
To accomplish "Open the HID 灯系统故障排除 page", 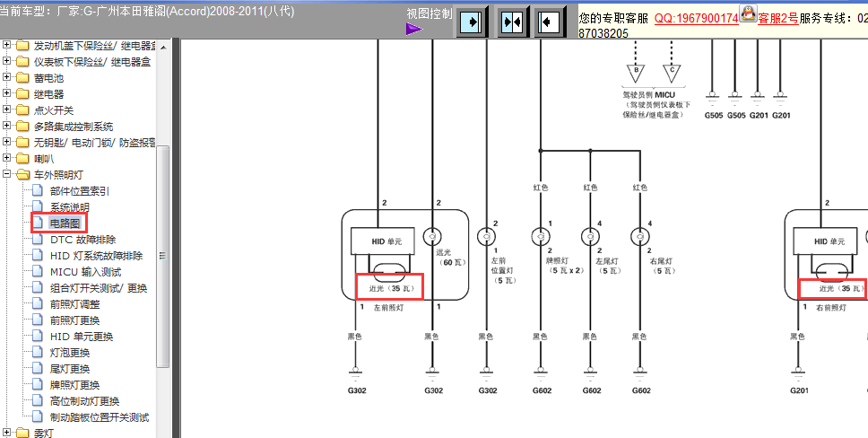I will pos(96,256).
